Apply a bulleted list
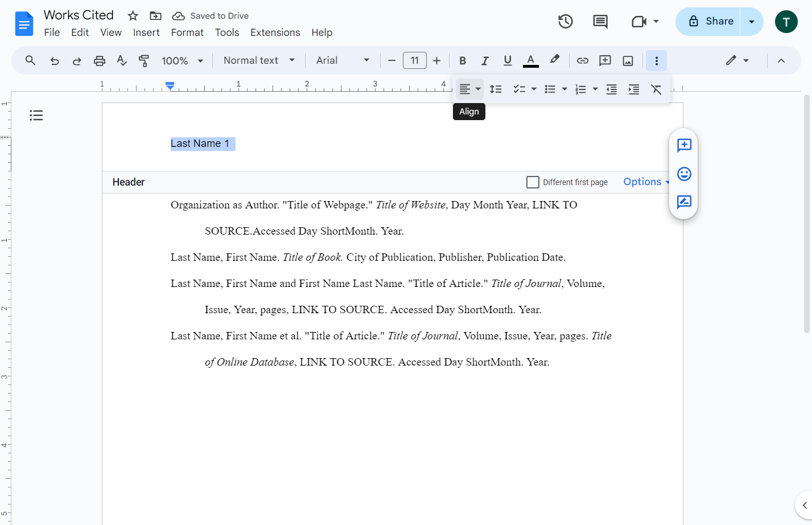 pos(550,89)
